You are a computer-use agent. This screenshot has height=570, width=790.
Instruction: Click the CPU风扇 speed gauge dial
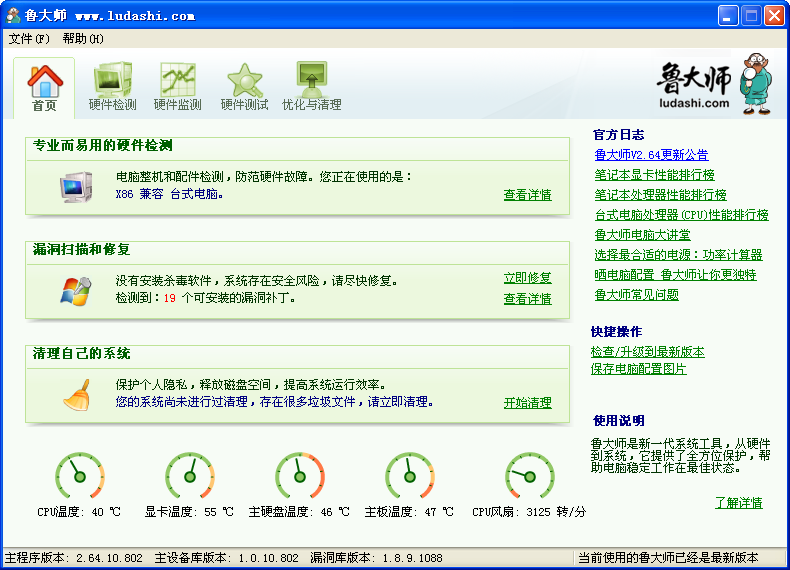530,476
